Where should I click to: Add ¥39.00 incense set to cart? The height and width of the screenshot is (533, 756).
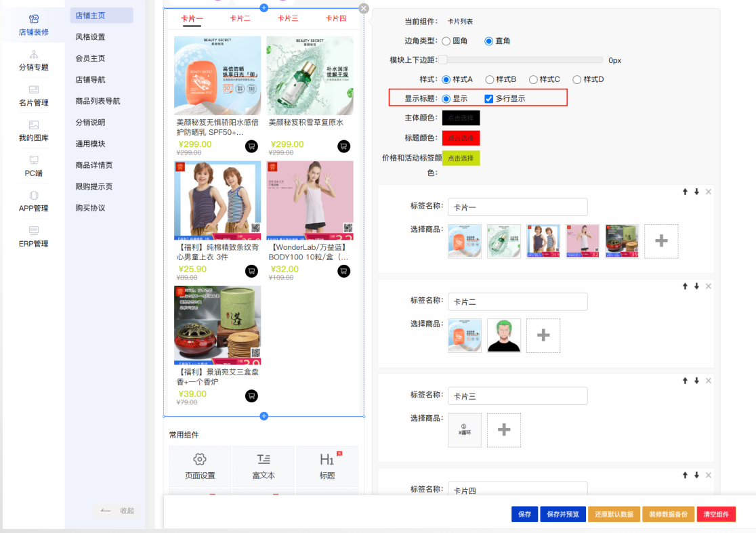click(251, 396)
